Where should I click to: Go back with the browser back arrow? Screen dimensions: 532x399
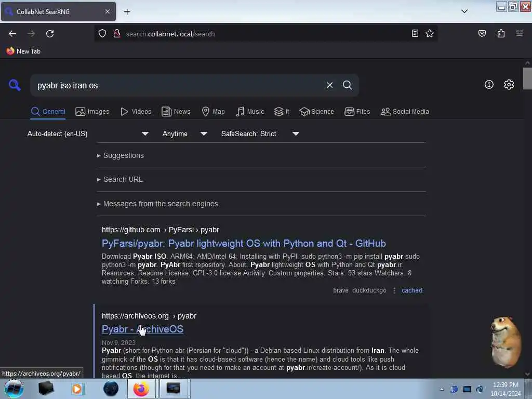click(12, 34)
